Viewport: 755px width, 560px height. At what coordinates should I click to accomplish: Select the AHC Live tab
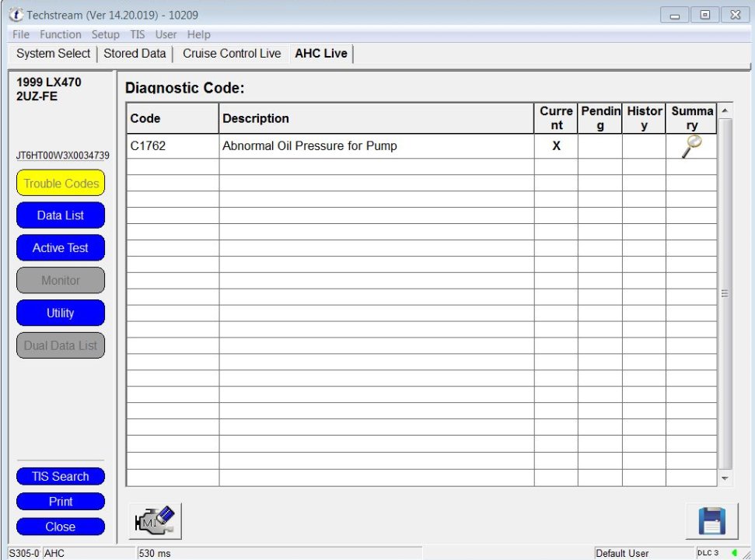321,54
